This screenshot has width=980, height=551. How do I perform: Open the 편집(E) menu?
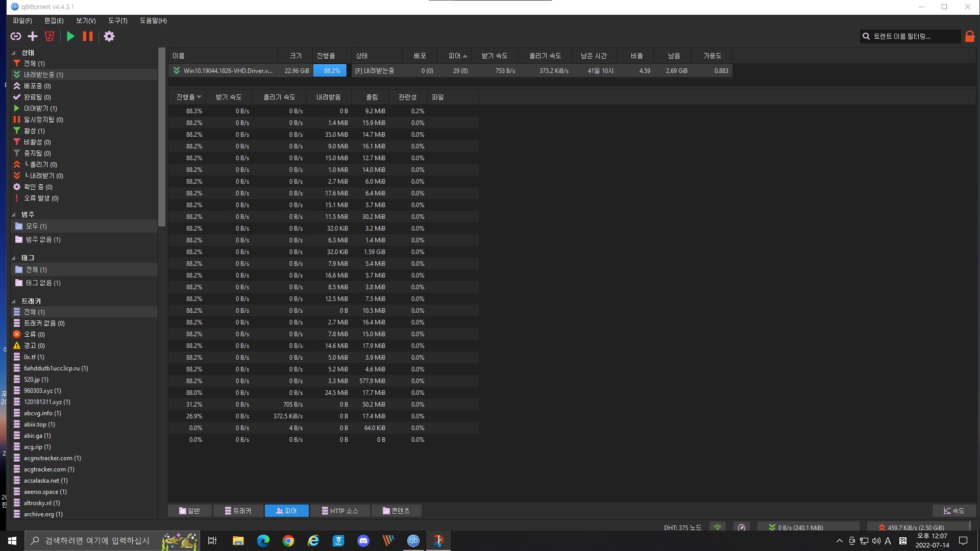coord(54,20)
